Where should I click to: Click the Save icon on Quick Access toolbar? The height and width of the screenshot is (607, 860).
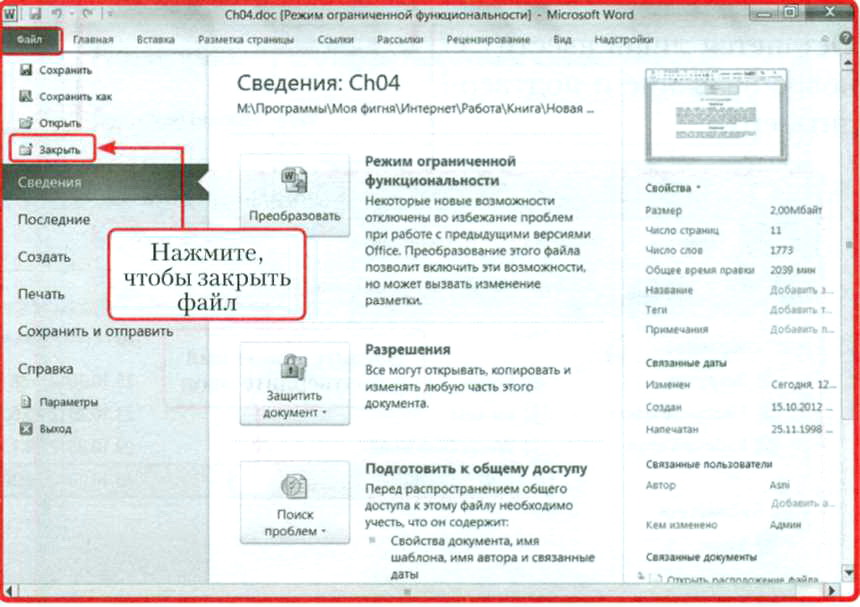point(35,13)
